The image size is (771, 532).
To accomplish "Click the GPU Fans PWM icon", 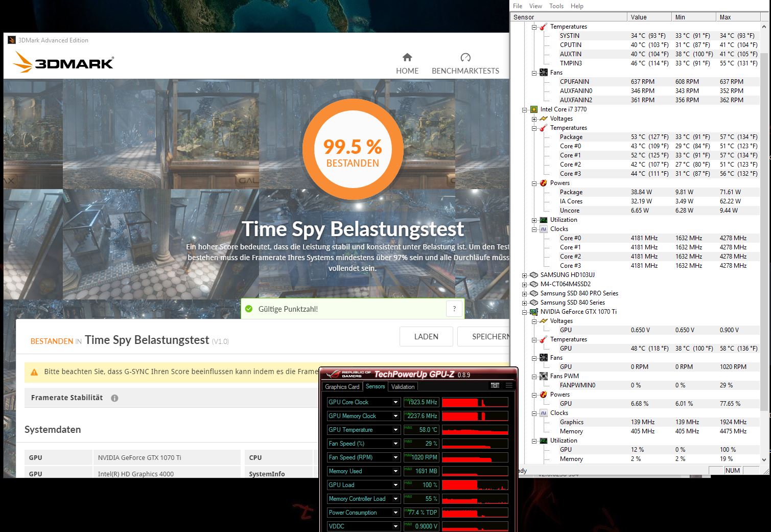I will [544, 376].
